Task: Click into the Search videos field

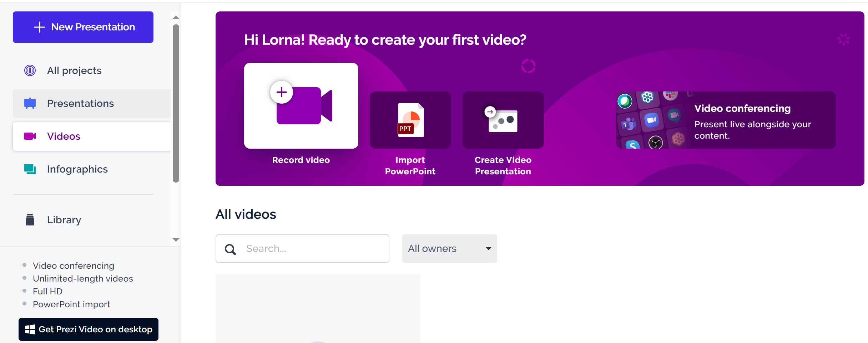Action: click(x=302, y=249)
